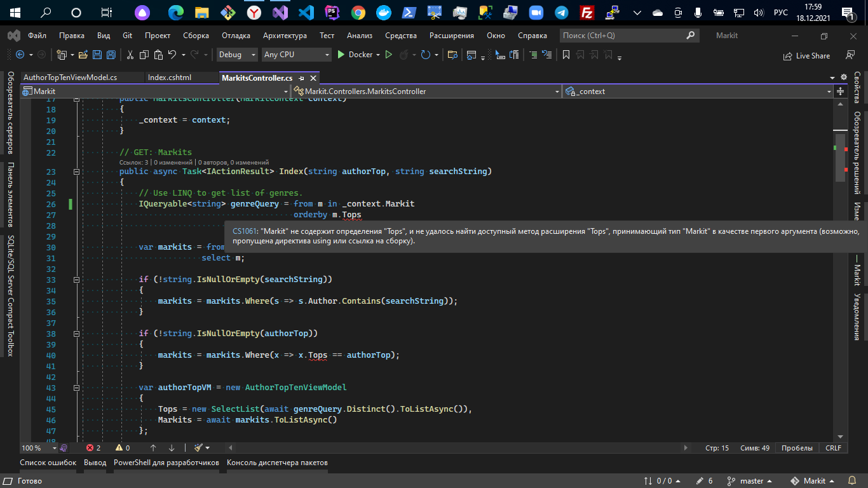Open the Расширения menu
Screen dimensions: 868x488
pyautogui.click(x=451, y=36)
